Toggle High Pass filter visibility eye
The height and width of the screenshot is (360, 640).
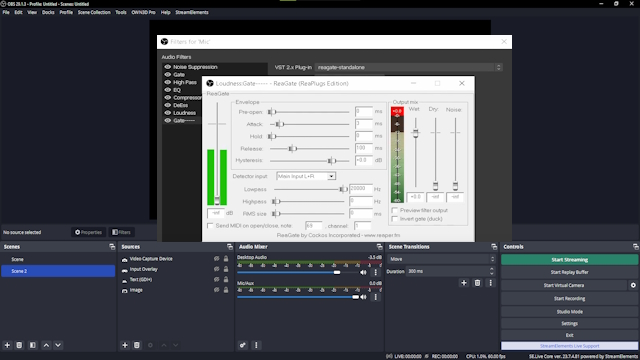tap(167, 82)
